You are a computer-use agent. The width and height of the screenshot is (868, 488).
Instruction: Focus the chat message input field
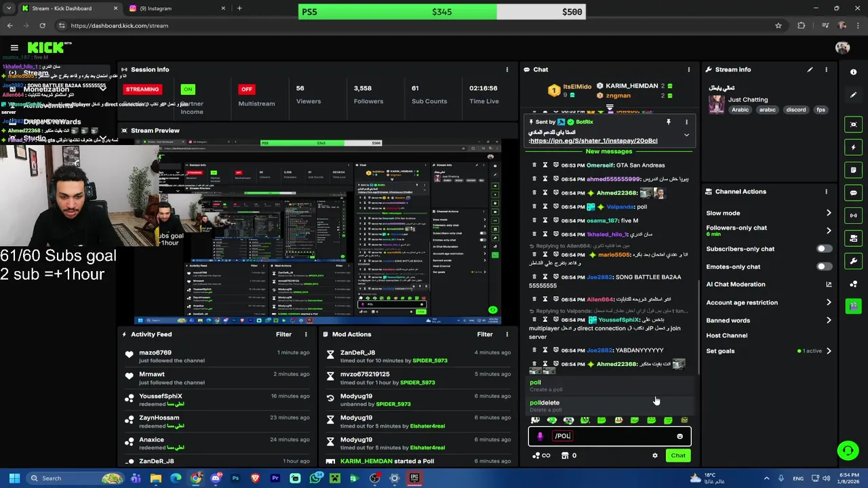[610, 436]
